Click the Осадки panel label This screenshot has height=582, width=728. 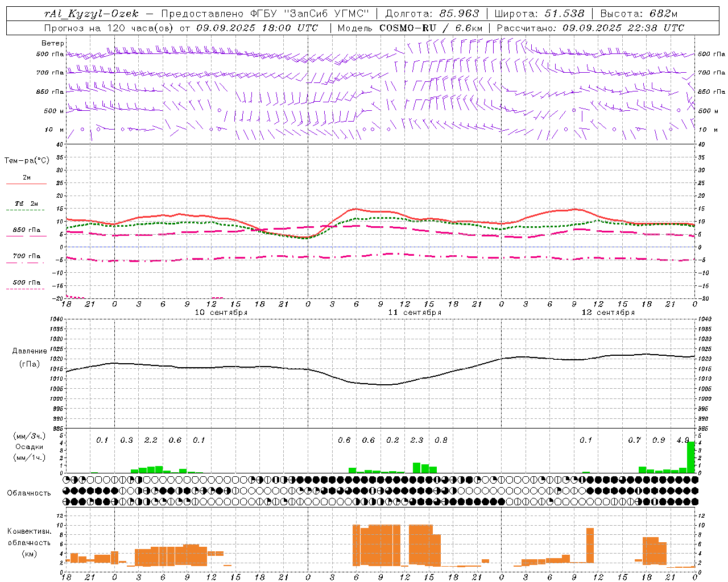pyautogui.click(x=30, y=447)
